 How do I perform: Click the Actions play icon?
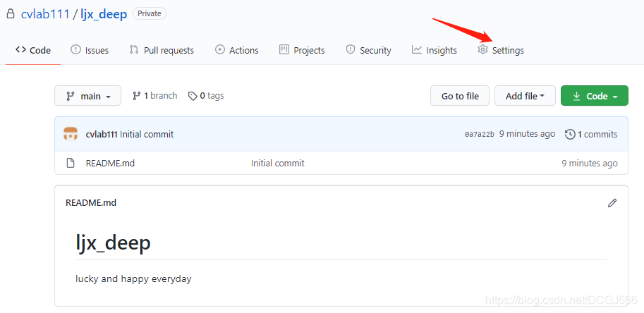point(220,49)
